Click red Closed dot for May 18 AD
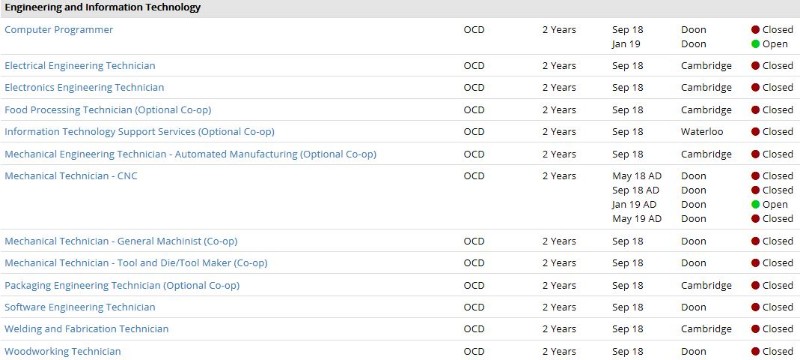Viewport: 800px width, 360px height. click(x=756, y=176)
